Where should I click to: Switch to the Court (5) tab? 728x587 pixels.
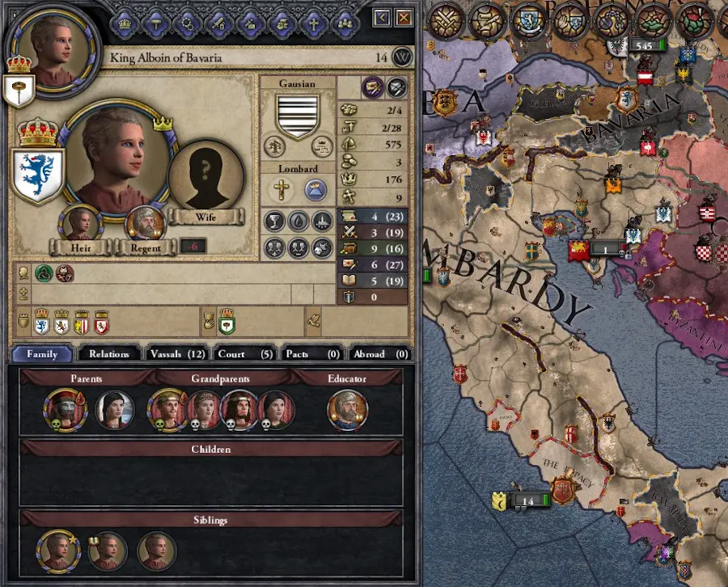tap(245, 354)
